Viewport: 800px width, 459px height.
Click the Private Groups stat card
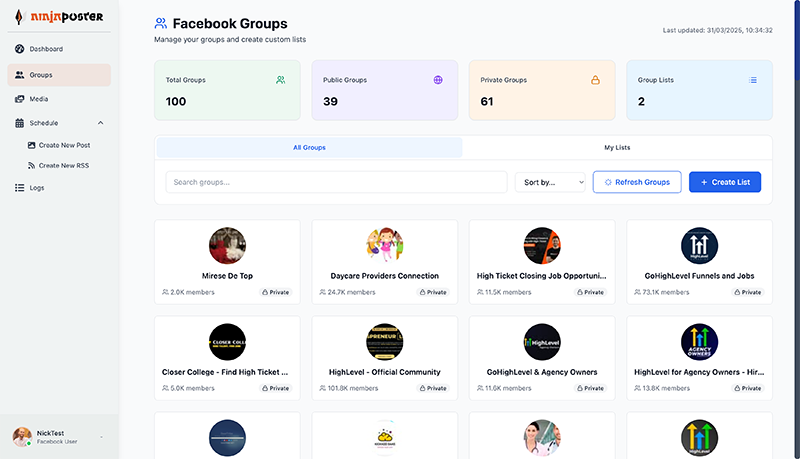(542, 90)
